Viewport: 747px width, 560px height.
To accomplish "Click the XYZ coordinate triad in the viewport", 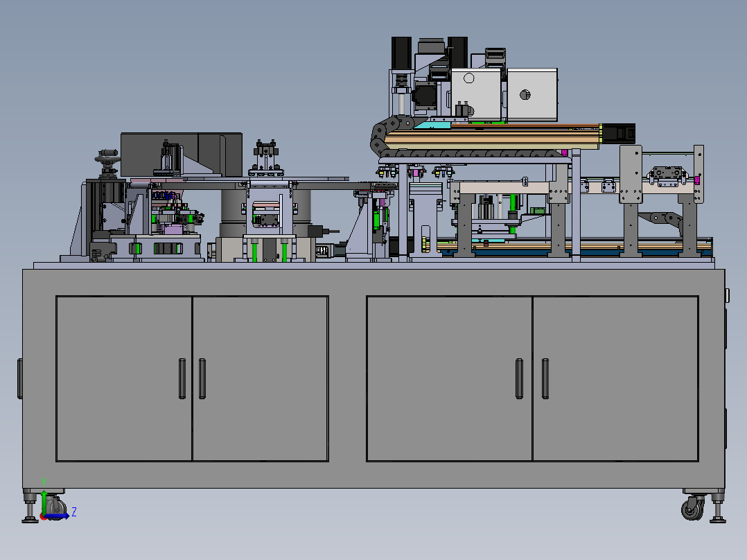I will click(x=57, y=500).
